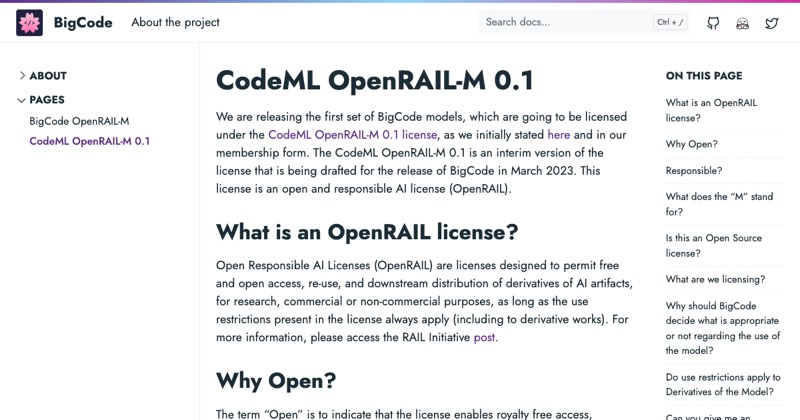800x420 pixels.
Task: Focus the Search docs input field
Action: click(584, 22)
